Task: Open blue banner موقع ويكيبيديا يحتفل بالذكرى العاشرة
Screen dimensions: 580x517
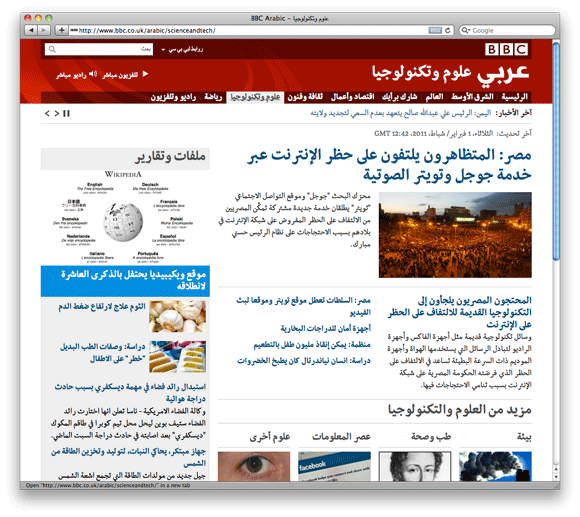Action: tap(125, 281)
